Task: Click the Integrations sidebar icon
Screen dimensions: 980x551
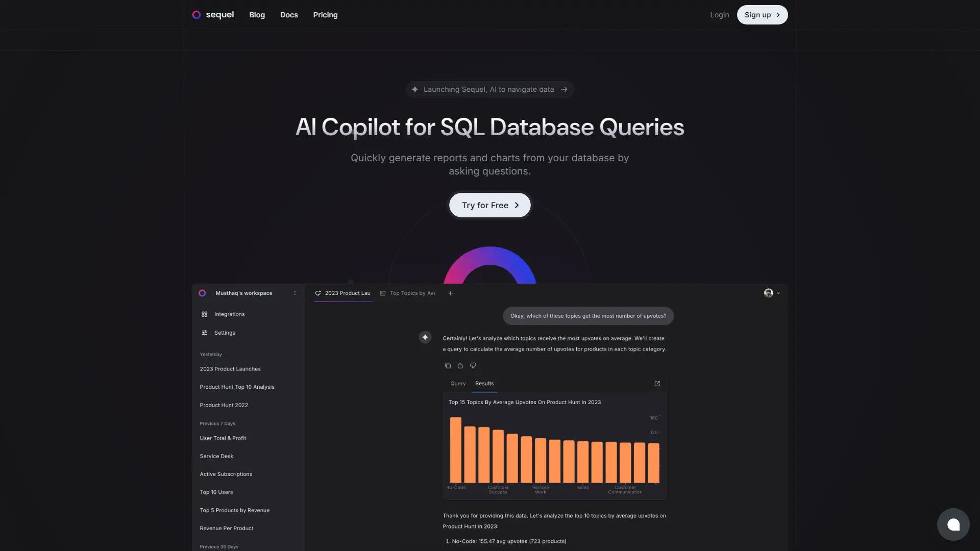Action: pyautogui.click(x=205, y=314)
